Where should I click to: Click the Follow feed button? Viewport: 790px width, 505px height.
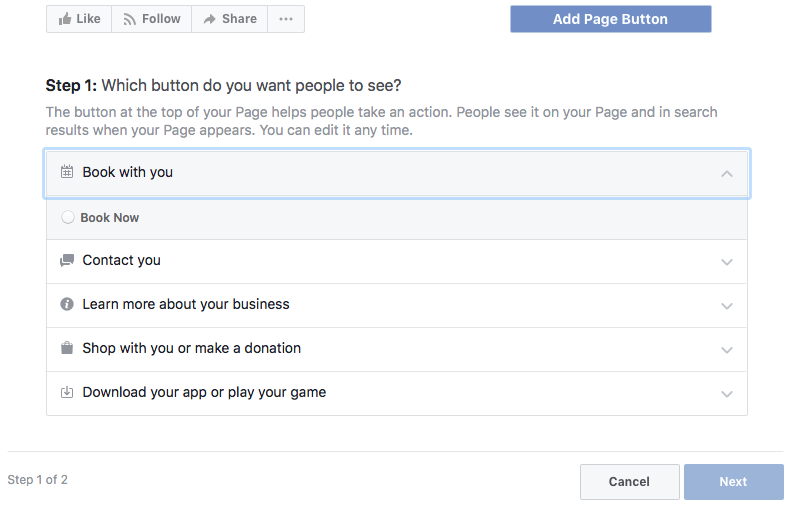pyautogui.click(x=151, y=19)
